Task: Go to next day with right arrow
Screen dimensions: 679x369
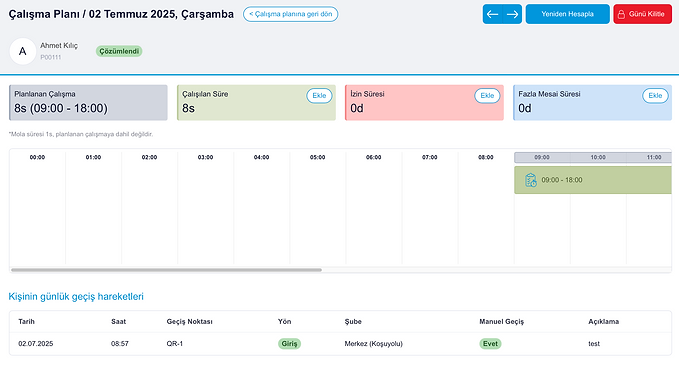Action: coord(512,14)
